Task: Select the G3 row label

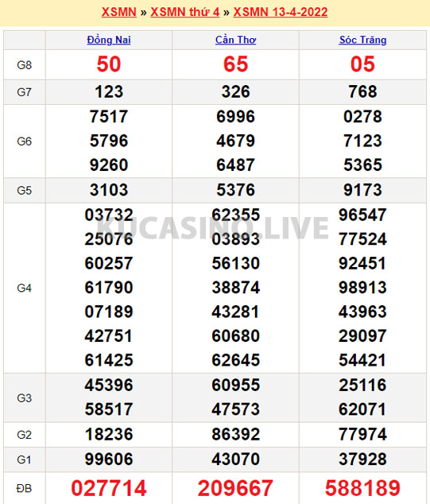Action: 24,398
